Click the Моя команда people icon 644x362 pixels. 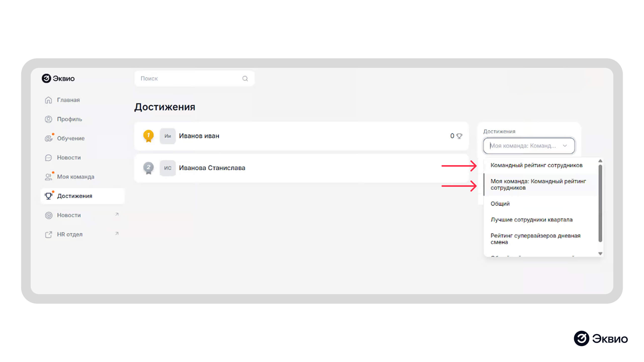(x=48, y=177)
